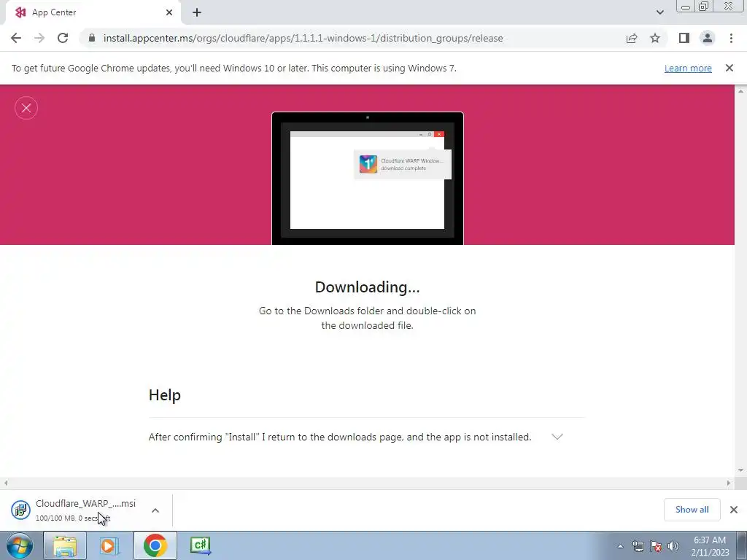Open the C# application in taskbar

click(200, 545)
